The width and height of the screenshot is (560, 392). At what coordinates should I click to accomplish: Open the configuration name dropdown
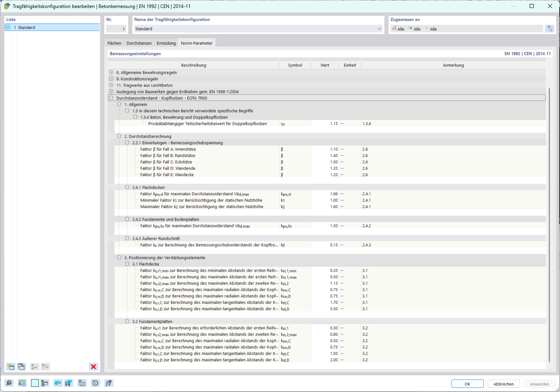pos(379,29)
